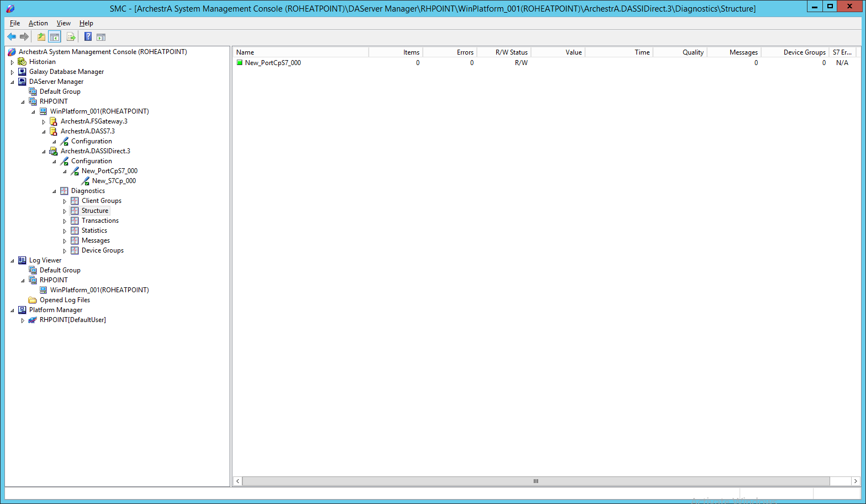Expand the RHPOINT[DefaultUser] platform node
Screen dimensions: 866x504
pyautogui.click(x=23, y=320)
